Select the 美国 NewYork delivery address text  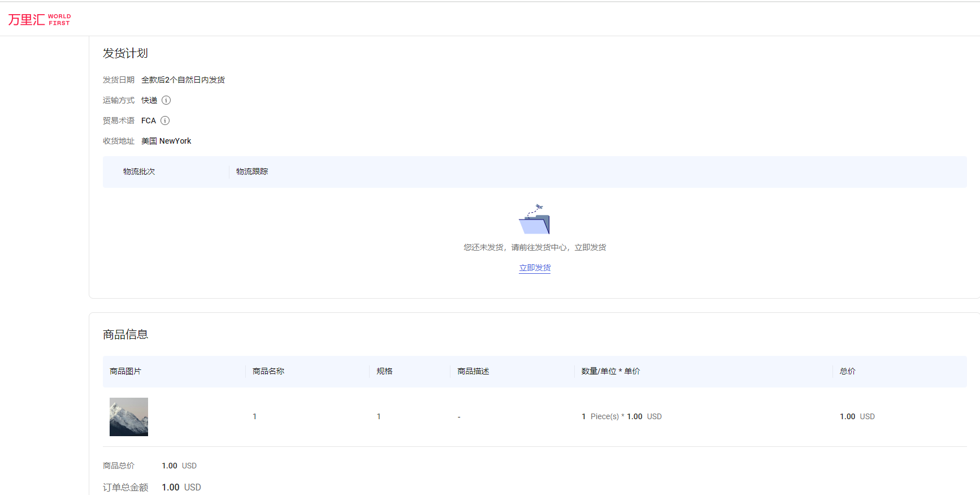(x=166, y=141)
